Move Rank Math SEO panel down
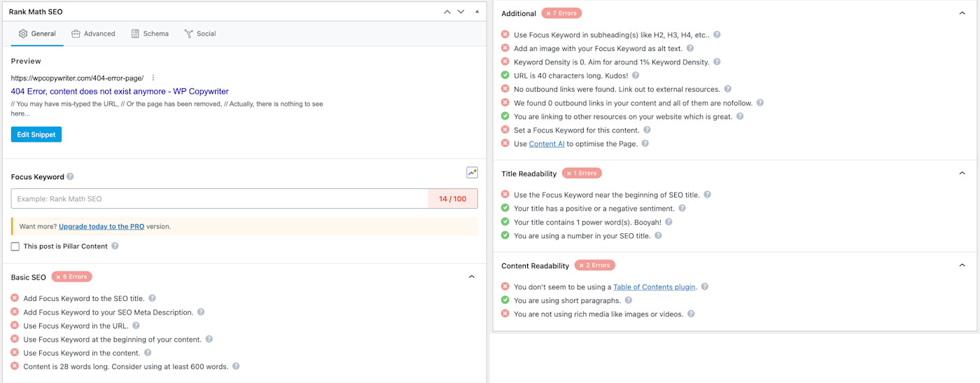The height and width of the screenshot is (383, 980). [461, 12]
